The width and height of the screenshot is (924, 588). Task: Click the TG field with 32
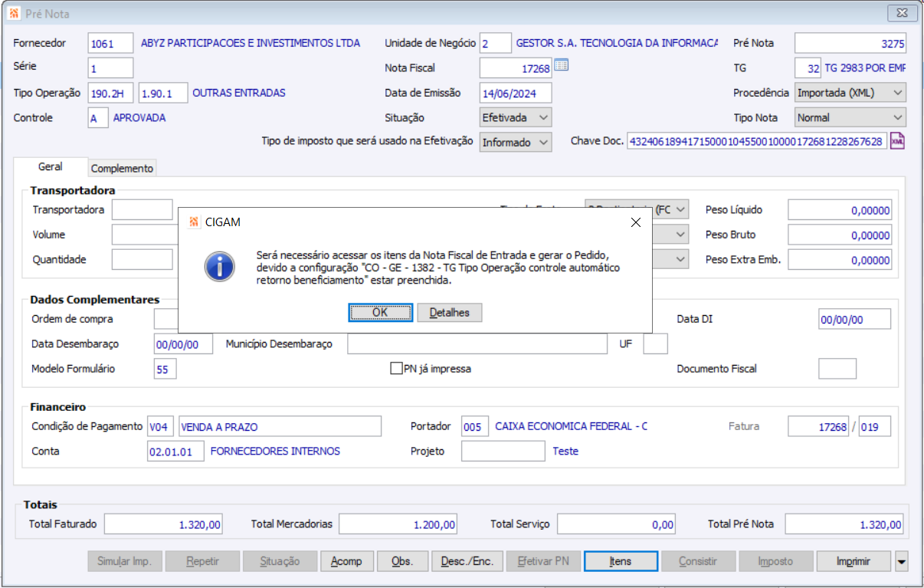click(808, 67)
